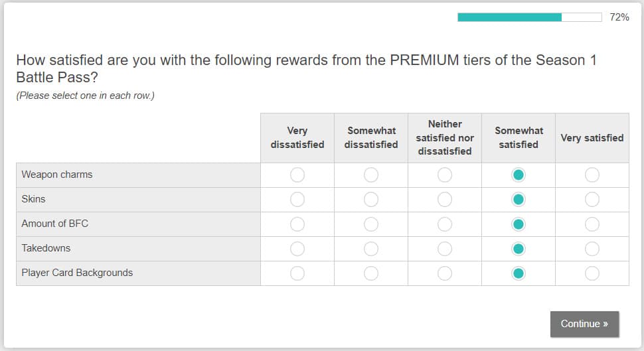Select Neither satisfied nor dissatisfied for Skins
The height and width of the screenshot is (351, 644).
[x=445, y=199]
